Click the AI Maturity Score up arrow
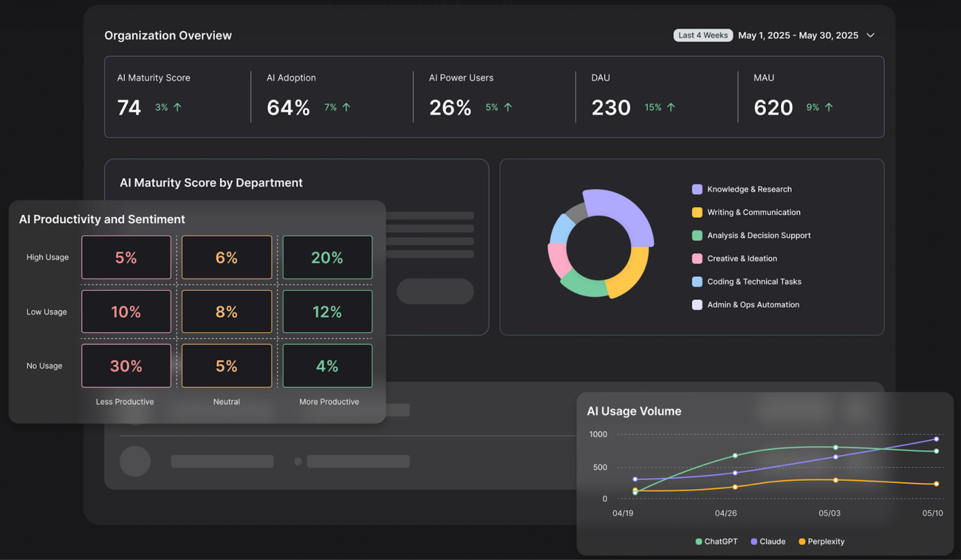This screenshot has height=560, width=961. pyautogui.click(x=178, y=107)
